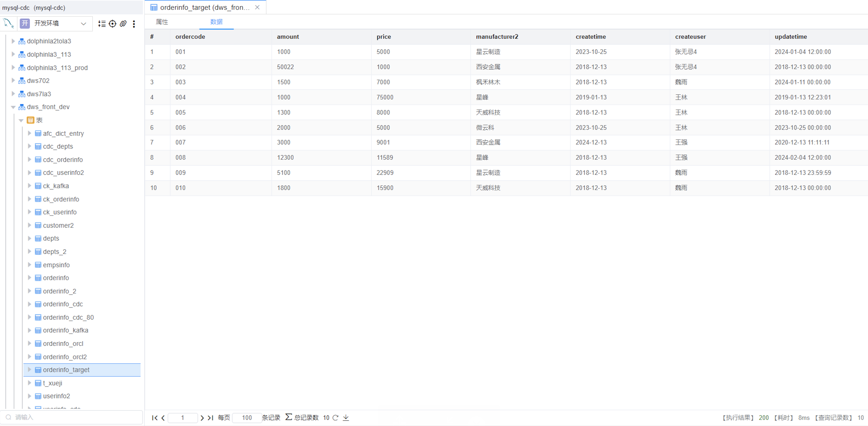Select the 数据 data tab

point(216,22)
